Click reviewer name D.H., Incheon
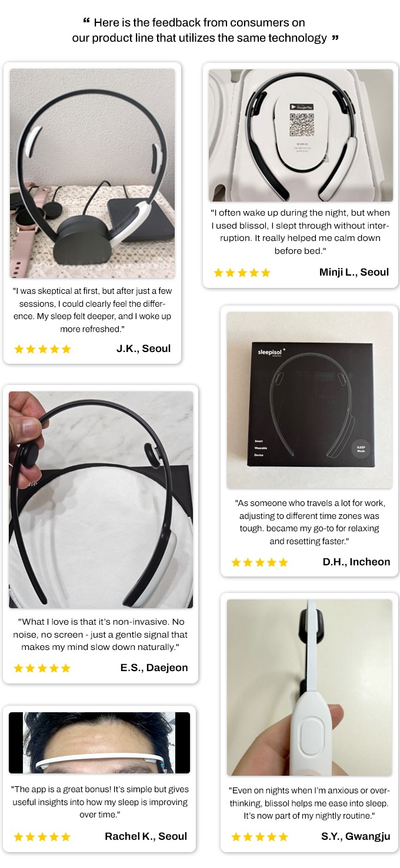Viewport: 400px width, 868px height. (356, 562)
